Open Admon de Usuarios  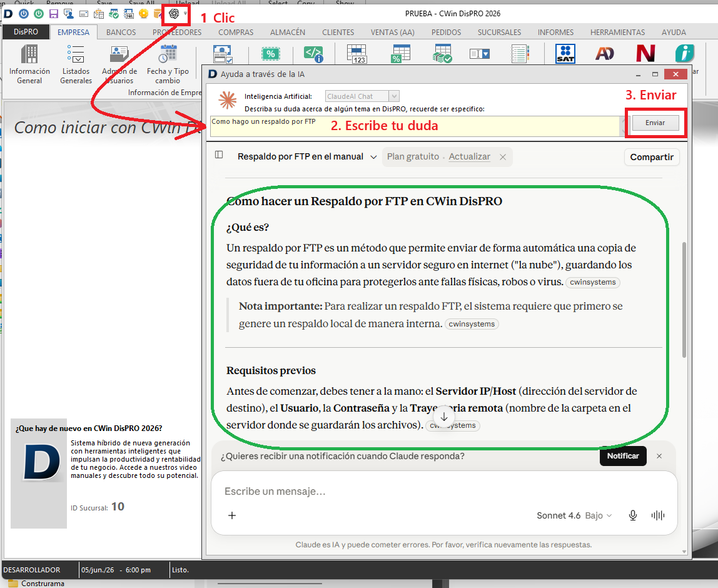pos(119,64)
